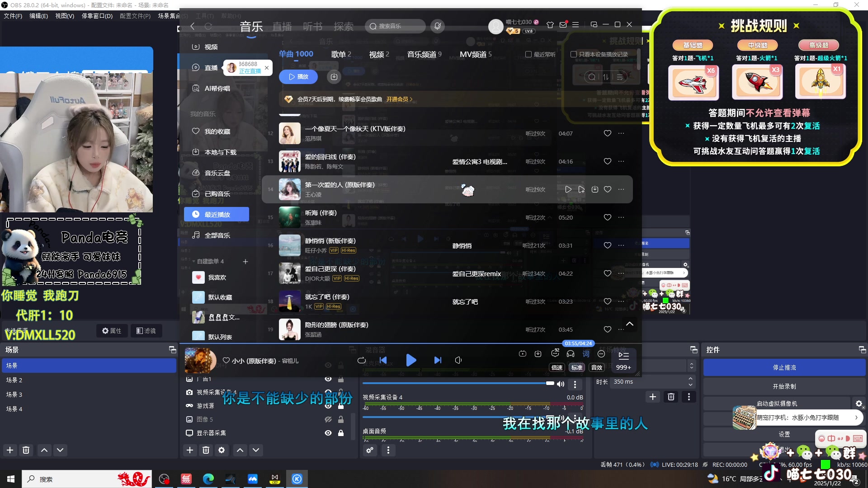This screenshot has height=488, width=868.
Task: Select 倍速 playback speed button
Action: 557,367
